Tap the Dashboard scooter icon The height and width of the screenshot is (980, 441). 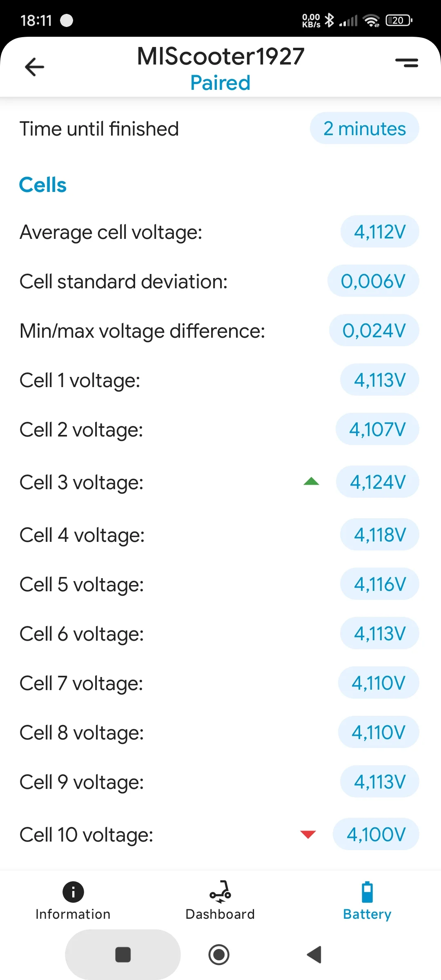pos(220,892)
